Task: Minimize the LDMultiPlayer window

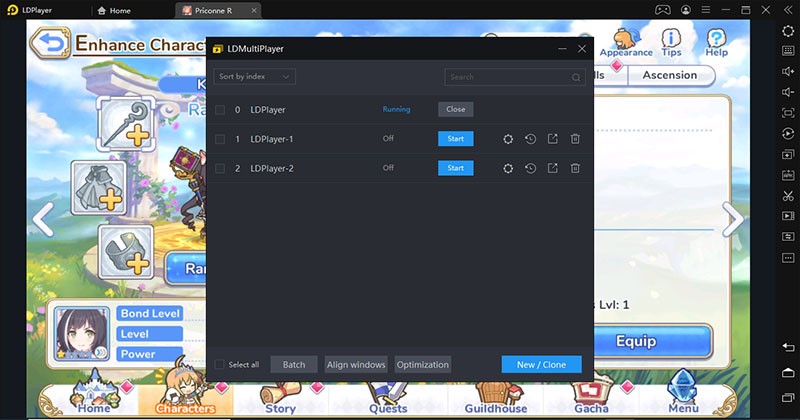Action: [x=562, y=49]
